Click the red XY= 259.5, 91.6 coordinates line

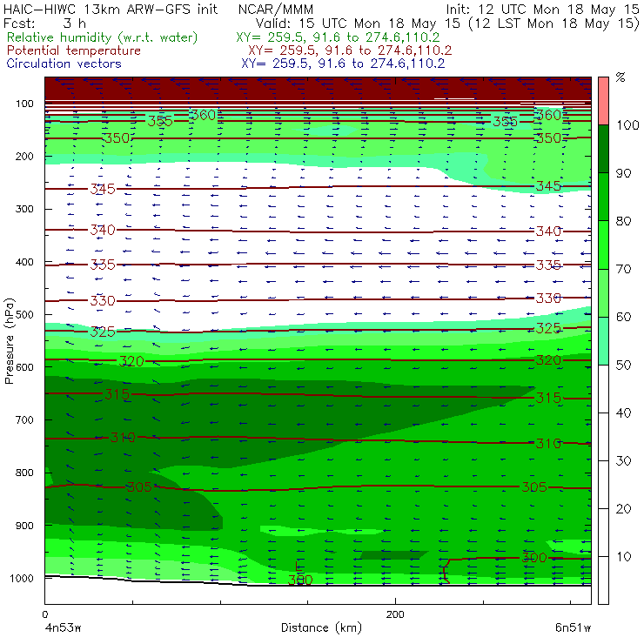pos(350,50)
